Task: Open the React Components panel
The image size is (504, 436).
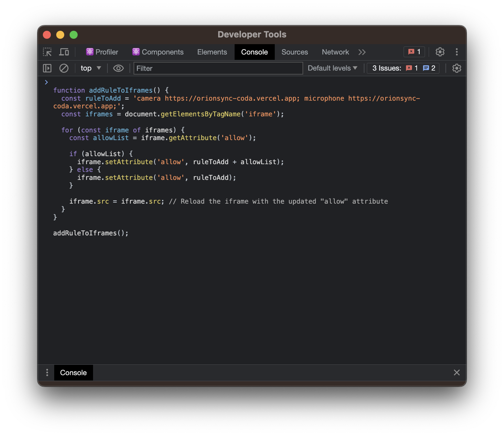Action: [x=158, y=52]
